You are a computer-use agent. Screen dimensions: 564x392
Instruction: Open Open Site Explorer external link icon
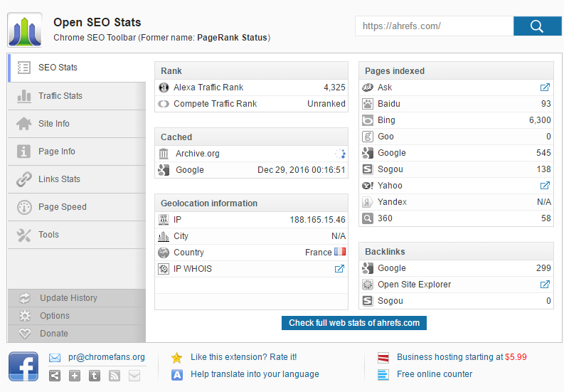tap(545, 285)
